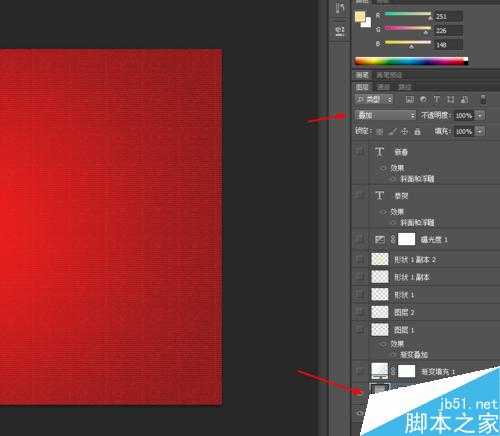Click thumbnail of 图层 1 layer
The width and height of the screenshot is (500, 436).
click(380, 330)
